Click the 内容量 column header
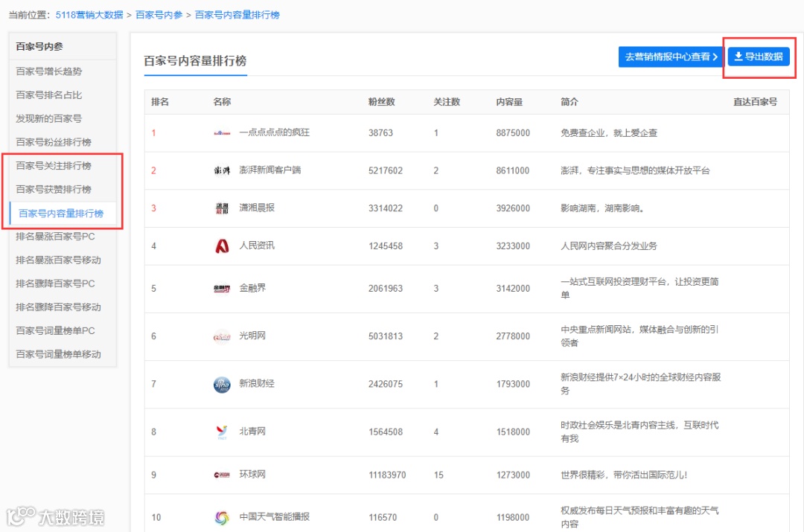804x532 pixels. click(509, 102)
